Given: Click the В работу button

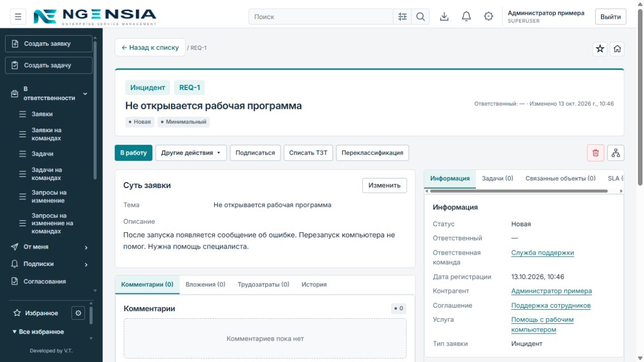Looking at the screenshot, I should click(x=133, y=153).
